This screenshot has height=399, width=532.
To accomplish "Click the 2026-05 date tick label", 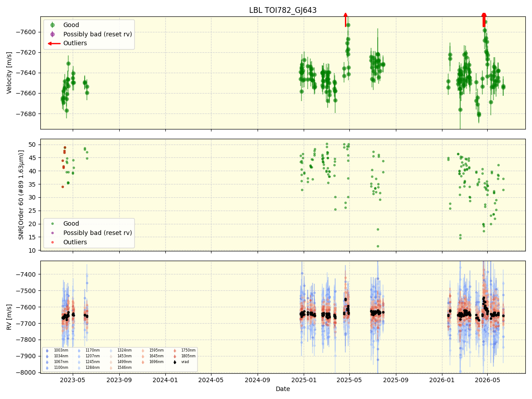I will [487, 380].
